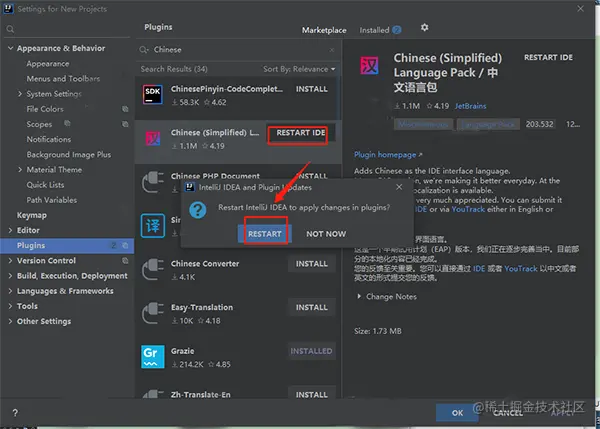Click the Size: 1.73 MB text
The height and width of the screenshot is (429, 600).
378,331
